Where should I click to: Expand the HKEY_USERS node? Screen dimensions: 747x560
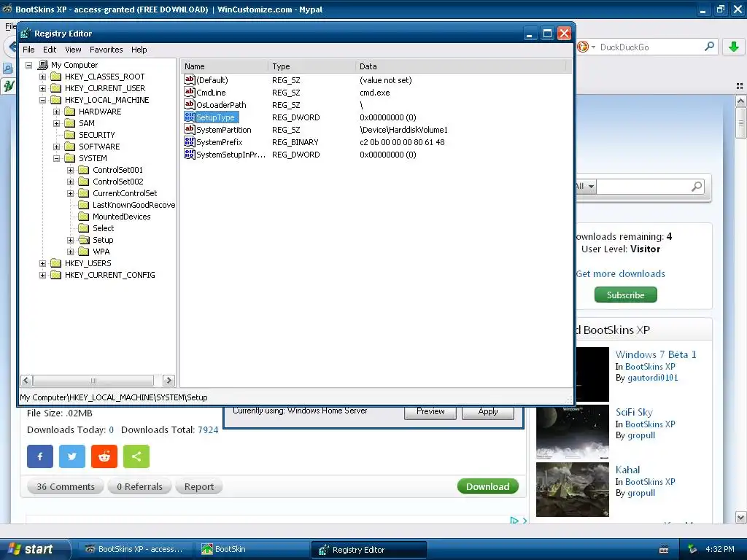point(42,263)
